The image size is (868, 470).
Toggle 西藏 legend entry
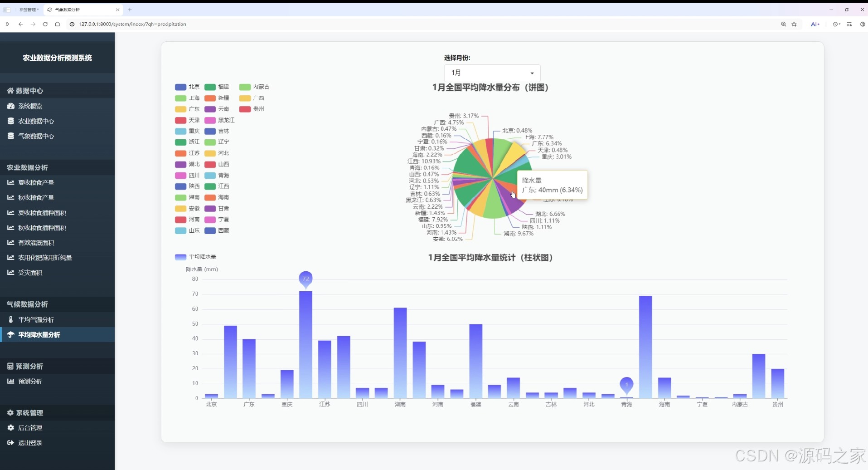tap(217, 230)
